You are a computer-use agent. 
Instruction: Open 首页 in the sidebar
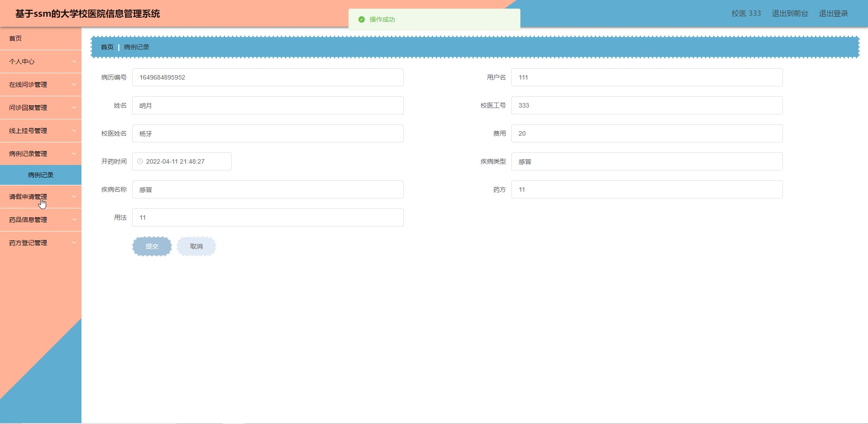(x=41, y=38)
